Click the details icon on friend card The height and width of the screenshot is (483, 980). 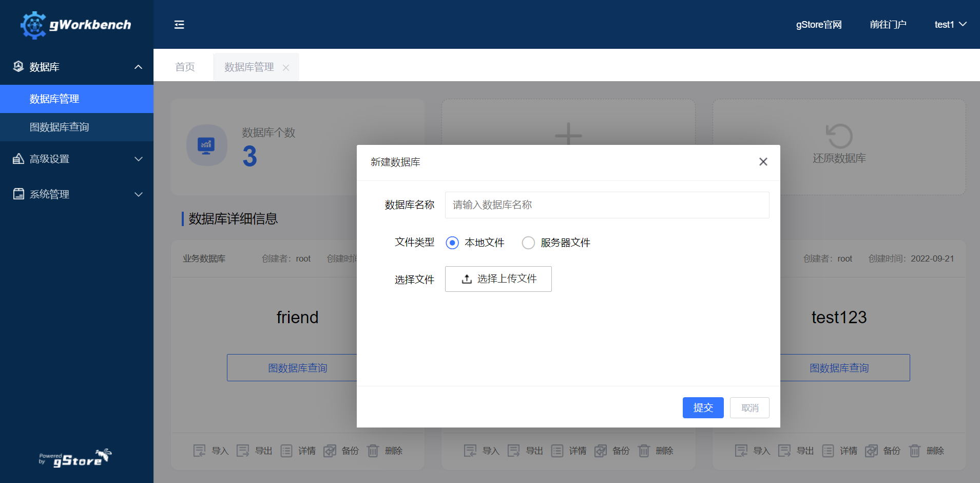pos(286,451)
